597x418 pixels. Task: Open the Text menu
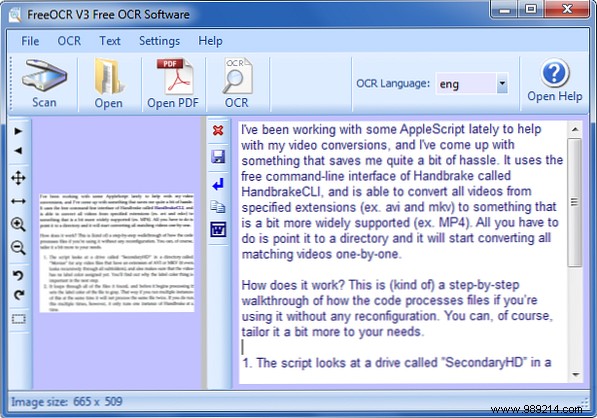(110, 41)
